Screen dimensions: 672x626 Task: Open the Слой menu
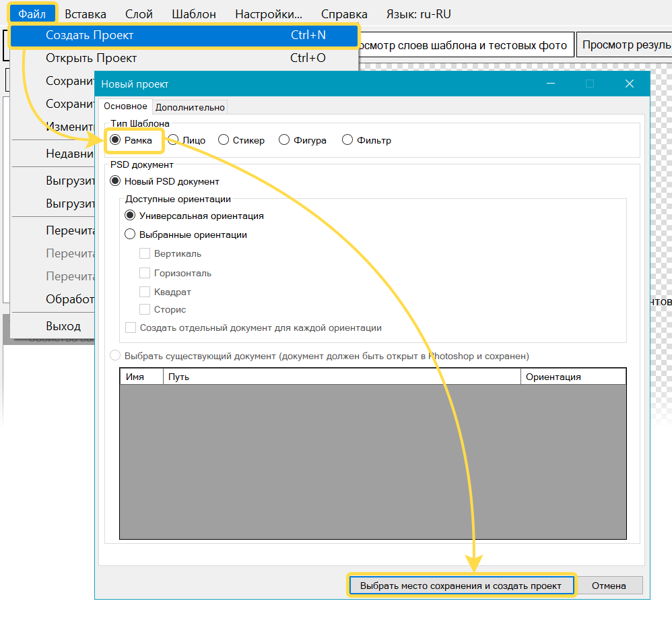coord(139,13)
